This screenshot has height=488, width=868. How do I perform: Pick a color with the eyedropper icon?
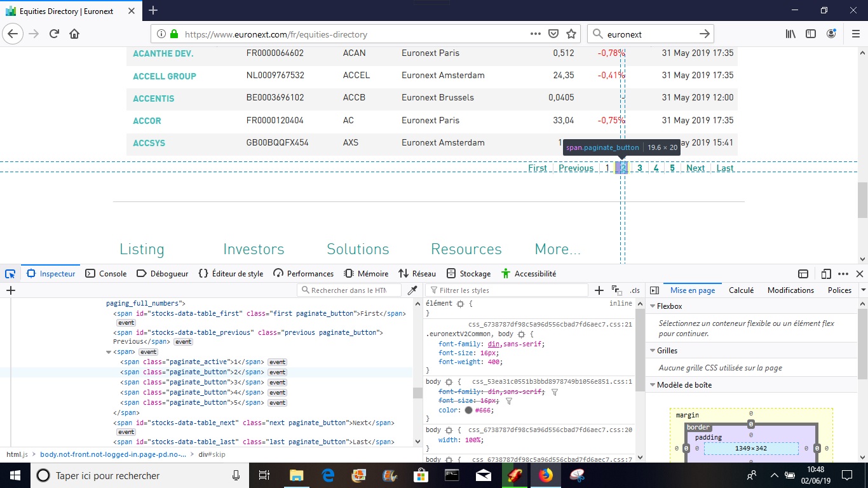[412, 290]
